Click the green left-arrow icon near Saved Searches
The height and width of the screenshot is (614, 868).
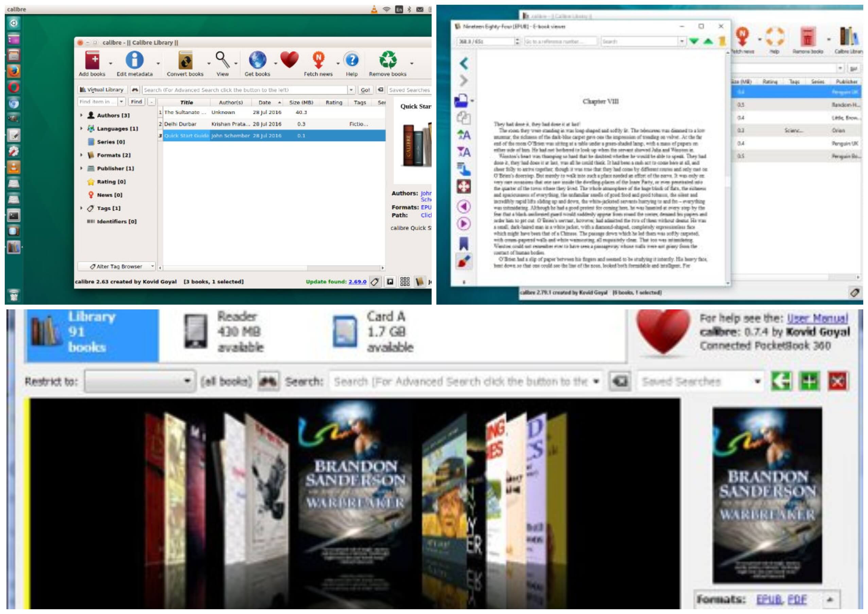781,381
